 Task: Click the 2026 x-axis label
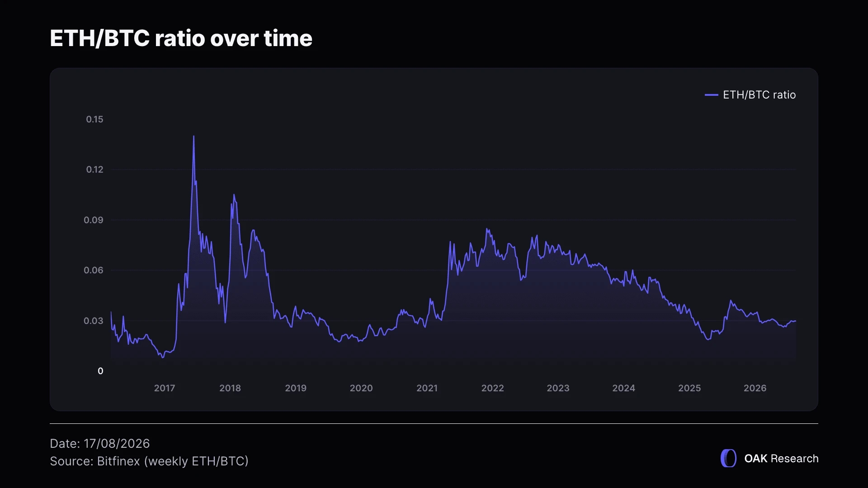coord(755,388)
